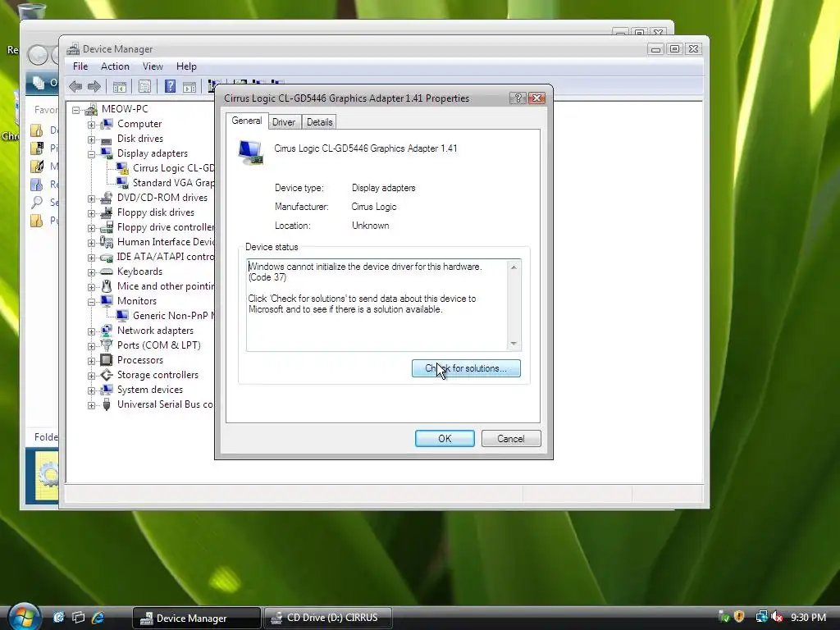Open the Properties toolbar icon
Image resolution: width=840 pixels, height=630 pixels.
(144, 86)
